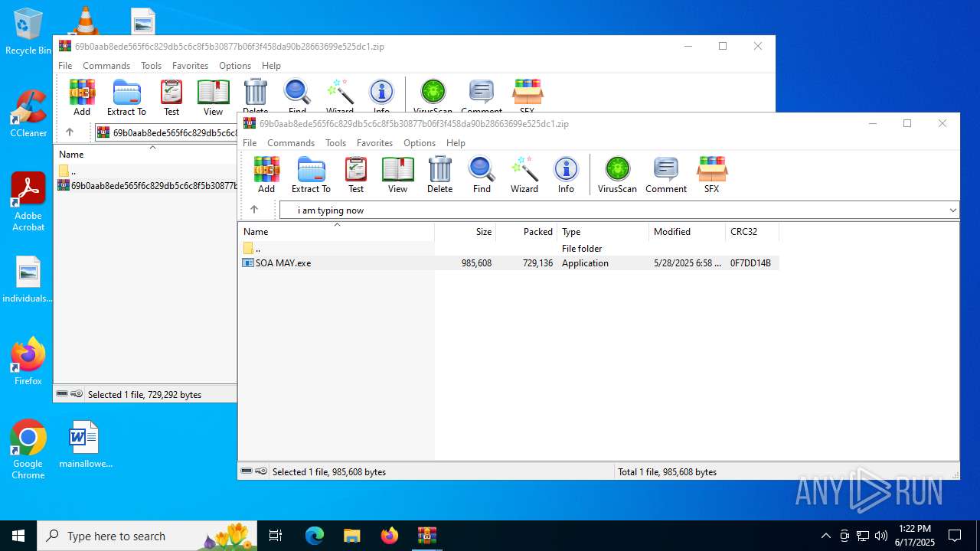
Task: Open Recycle Bin desktop icon
Action: pyautogui.click(x=28, y=32)
